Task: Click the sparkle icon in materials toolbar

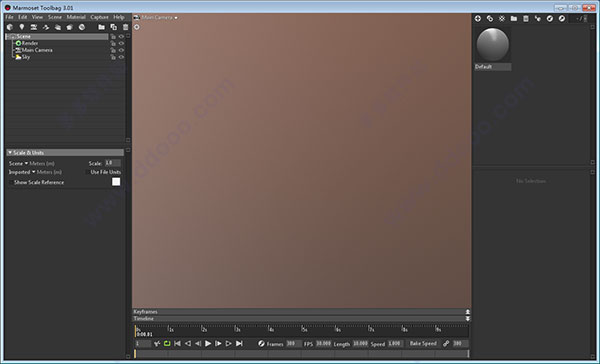Action: 502,18
